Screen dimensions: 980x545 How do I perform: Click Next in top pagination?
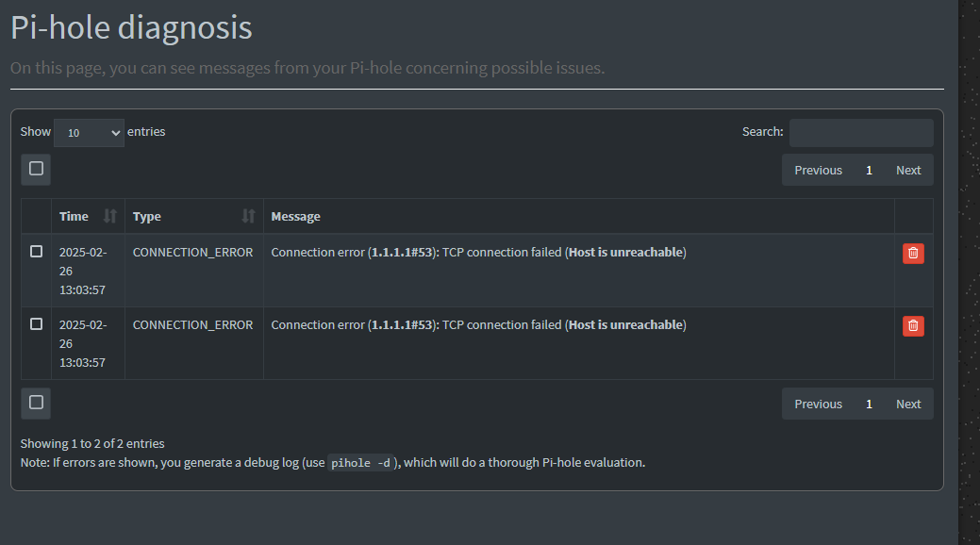[x=907, y=170]
